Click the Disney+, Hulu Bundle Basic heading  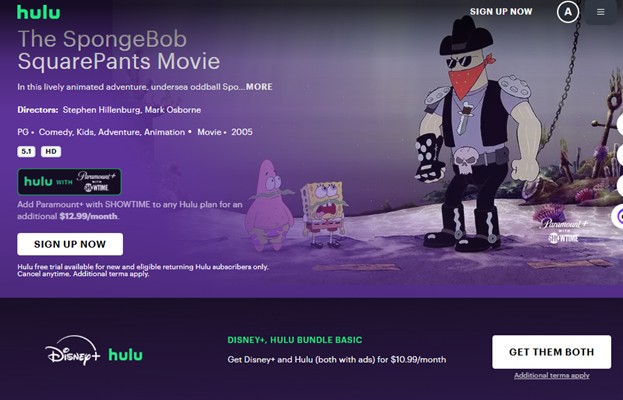(x=295, y=340)
